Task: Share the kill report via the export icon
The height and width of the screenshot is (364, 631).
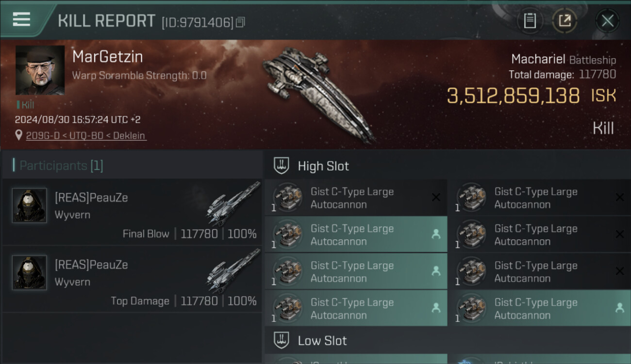Action: (565, 21)
